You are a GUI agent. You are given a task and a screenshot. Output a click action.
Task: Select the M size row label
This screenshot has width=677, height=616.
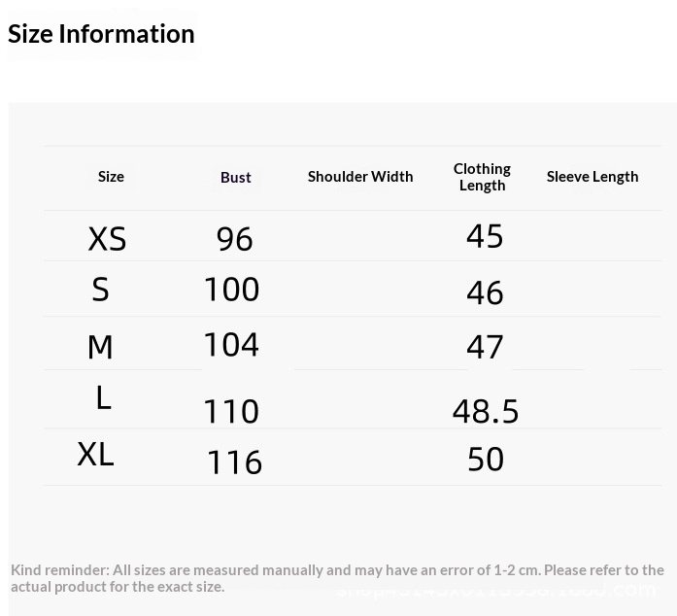100,347
